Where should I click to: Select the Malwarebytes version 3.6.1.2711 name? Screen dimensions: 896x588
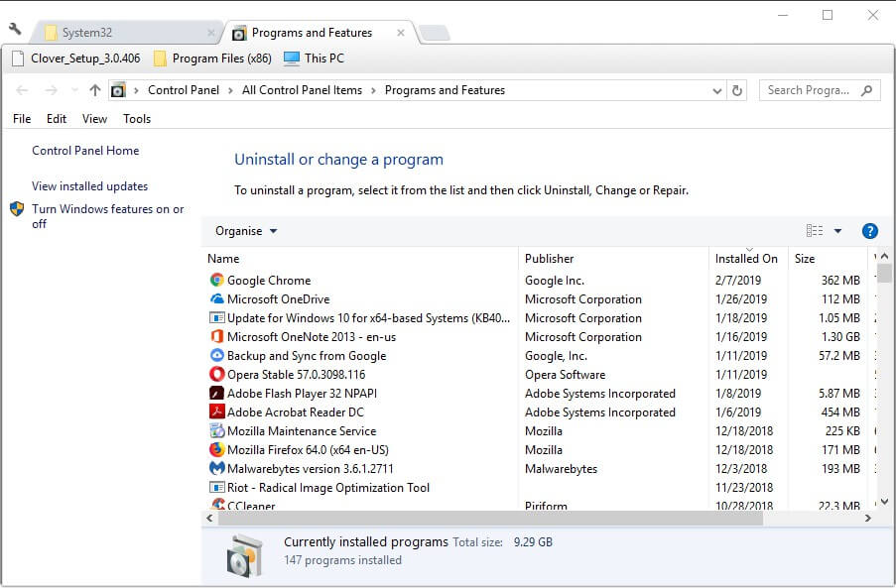point(311,468)
